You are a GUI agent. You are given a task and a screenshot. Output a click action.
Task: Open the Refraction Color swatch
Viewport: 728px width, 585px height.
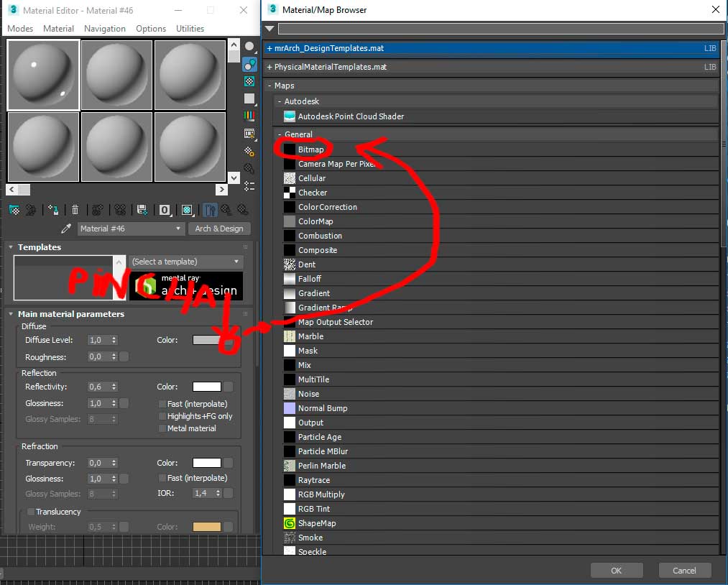206,463
